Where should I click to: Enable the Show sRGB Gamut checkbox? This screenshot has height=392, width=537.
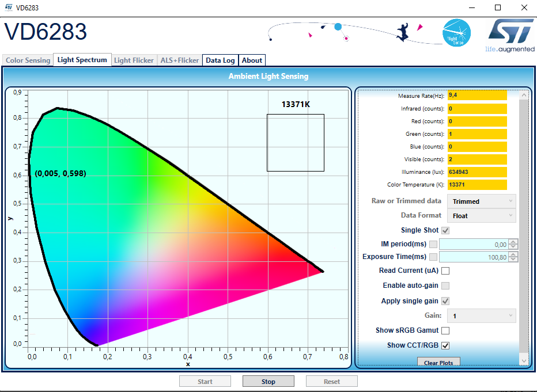point(445,331)
